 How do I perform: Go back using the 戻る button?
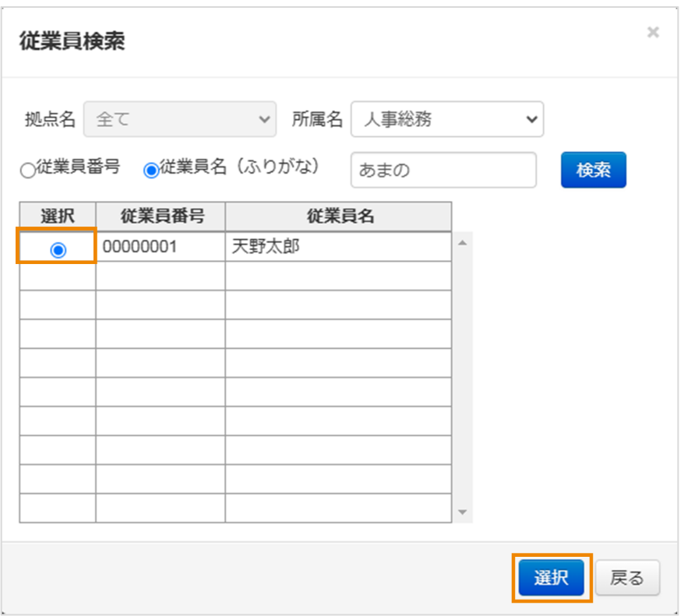click(627, 578)
